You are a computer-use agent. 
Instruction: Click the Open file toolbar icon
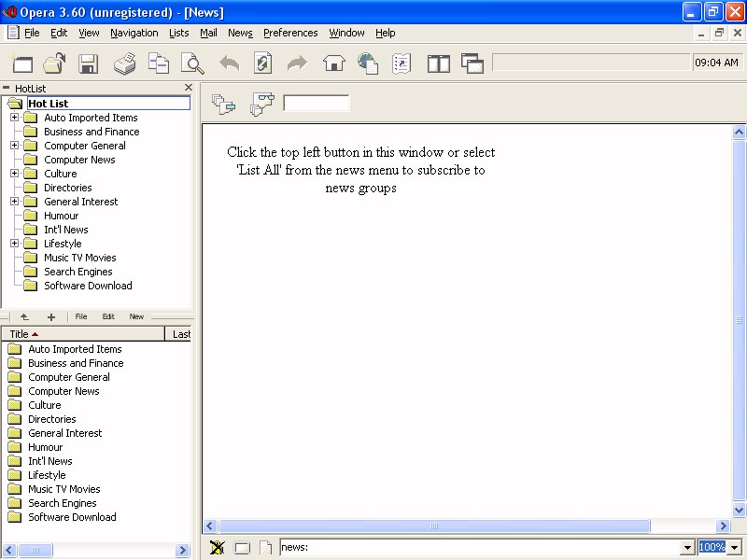[54, 63]
